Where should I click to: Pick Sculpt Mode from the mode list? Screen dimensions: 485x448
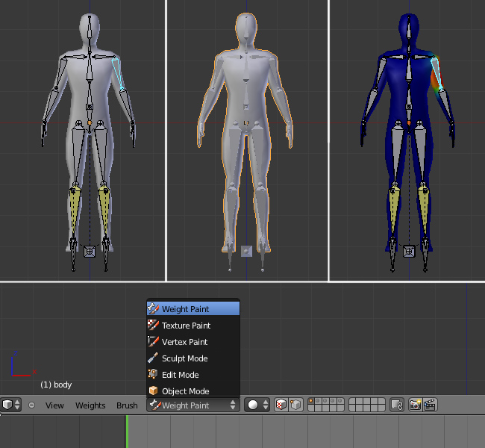coord(193,358)
